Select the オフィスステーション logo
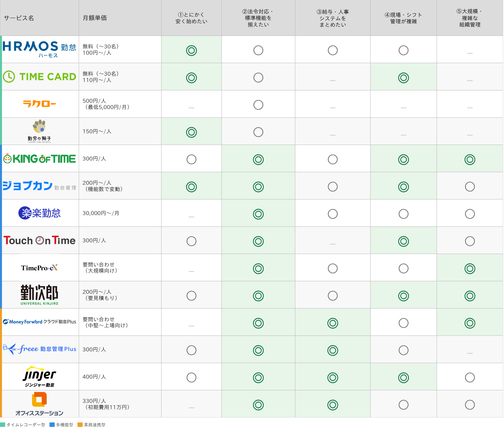The image size is (504, 428). 39,404
